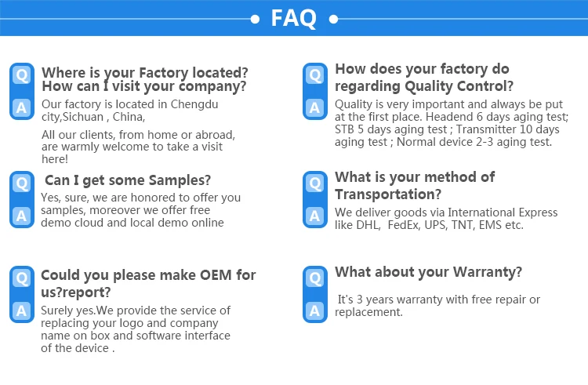This screenshot has width=588, height=385.
Task: Click the Q icon beside OEM question
Action: coord(21,278)
